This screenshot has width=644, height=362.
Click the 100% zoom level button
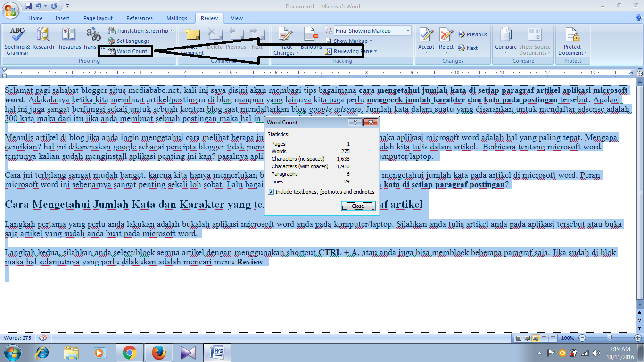(568, 338)
